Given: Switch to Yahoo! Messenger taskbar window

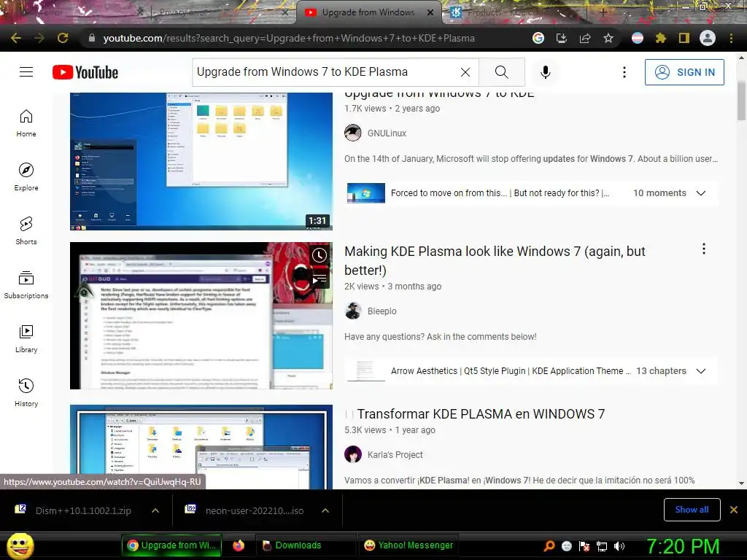Looking at the screenshot, I should (409, 545).
